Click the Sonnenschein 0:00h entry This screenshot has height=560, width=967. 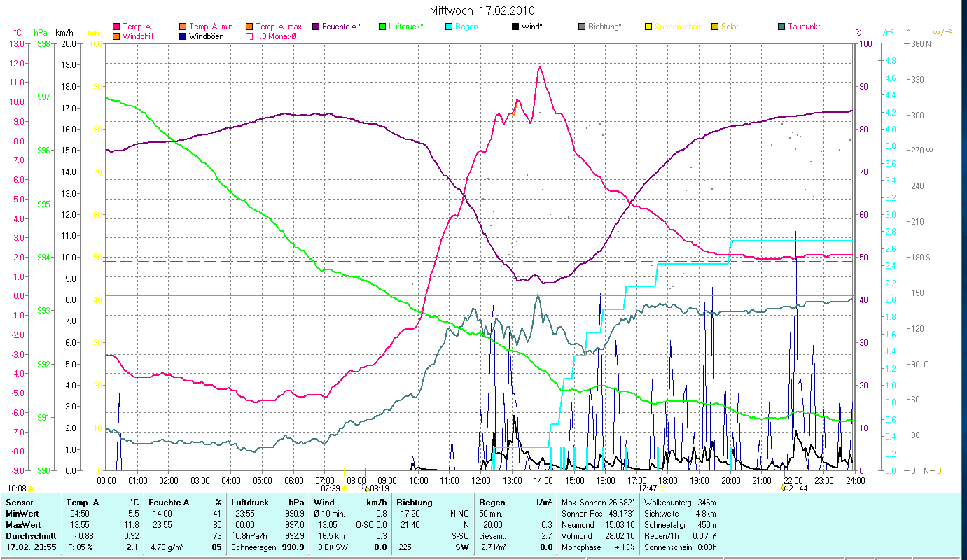[x=679, y=547]
